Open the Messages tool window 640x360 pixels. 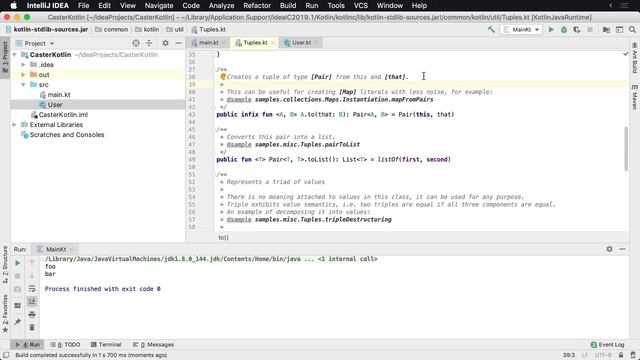153,344
